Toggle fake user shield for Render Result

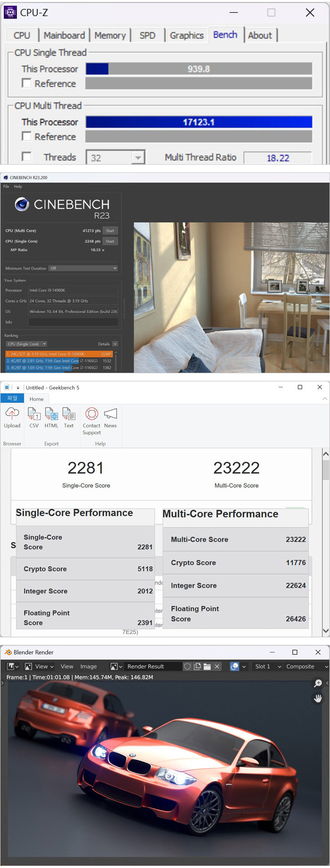(188, 667)
